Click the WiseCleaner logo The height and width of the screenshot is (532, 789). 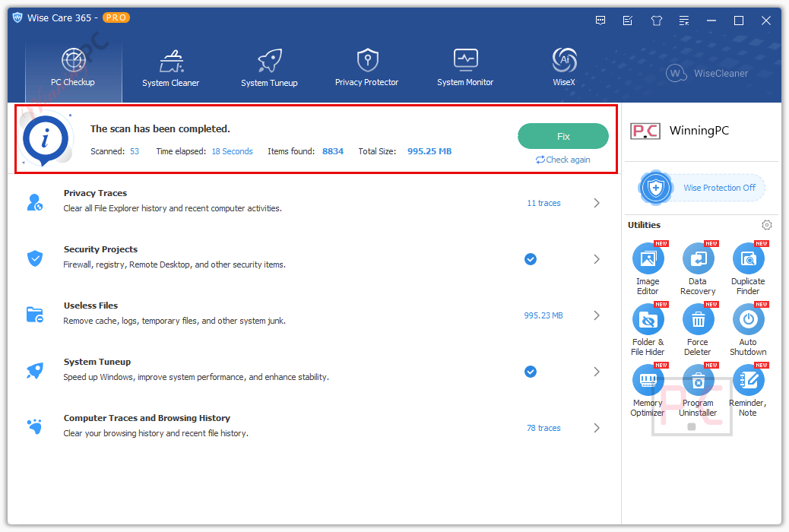(x=707, y=74)
